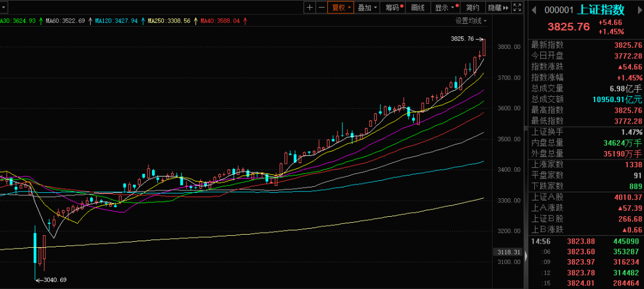Click the 3040.69 low-point annotation

[x=51, y=280]
